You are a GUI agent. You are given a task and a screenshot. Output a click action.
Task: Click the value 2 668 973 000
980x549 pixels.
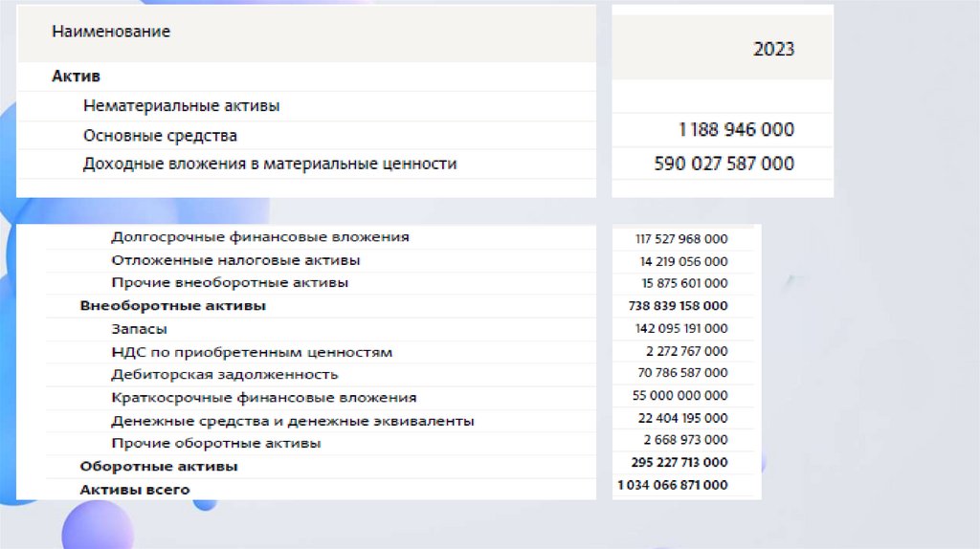pyautogui.click(x=685, y=440)
